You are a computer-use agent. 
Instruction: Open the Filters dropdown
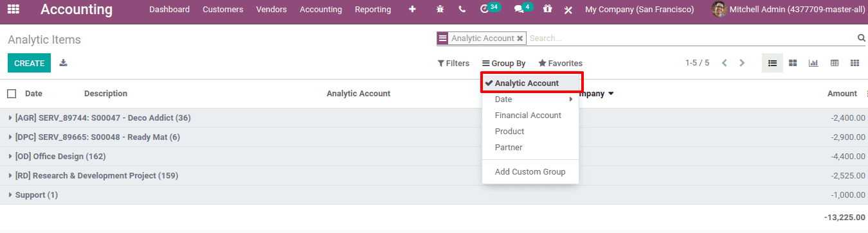click(x=453, y=64)
